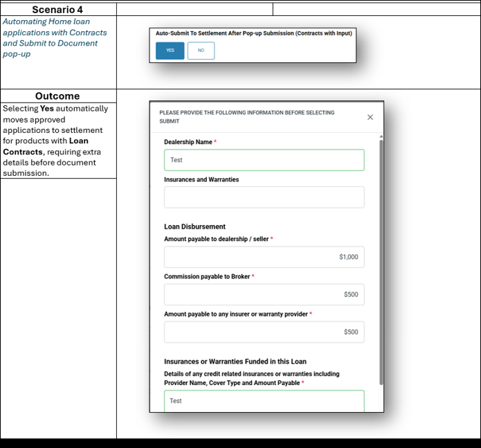This screenshot has height=448, width=481.
Task: Click the Outcome description paragraph text
Action: pyautogui.click(x=55, y=141)
